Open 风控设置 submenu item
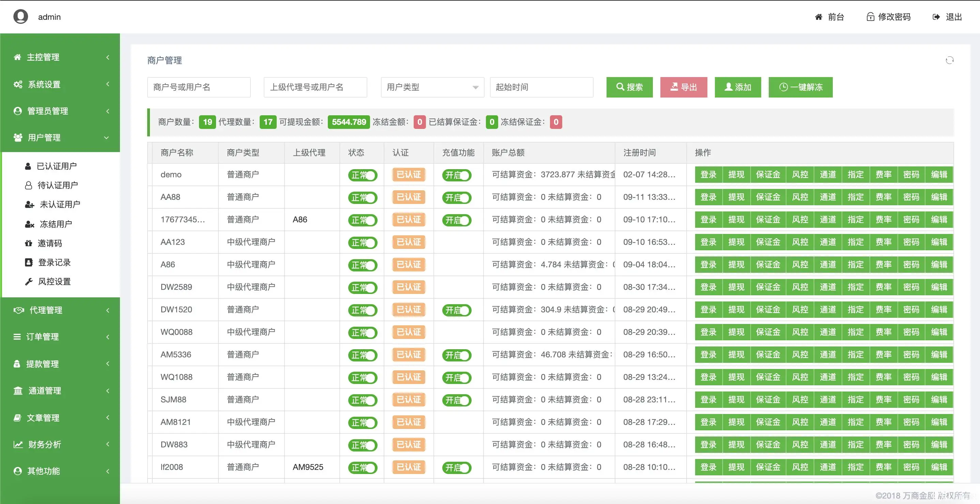Image resolution: width=980 pixels, height=504 pixels. tap(61, 281)
